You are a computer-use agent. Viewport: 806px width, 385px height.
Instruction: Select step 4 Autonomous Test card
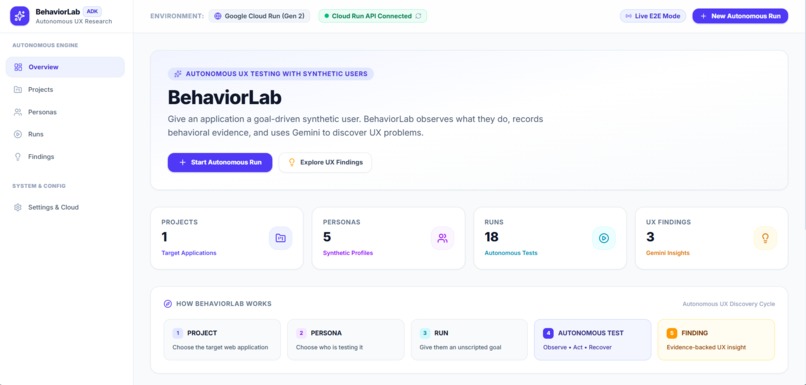click(593, 340)
